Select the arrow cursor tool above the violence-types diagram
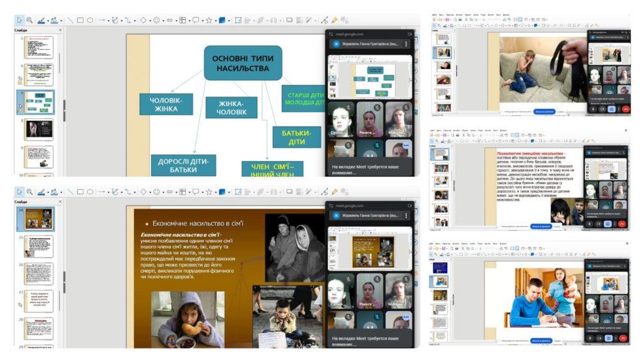 [x=20, y=20]
